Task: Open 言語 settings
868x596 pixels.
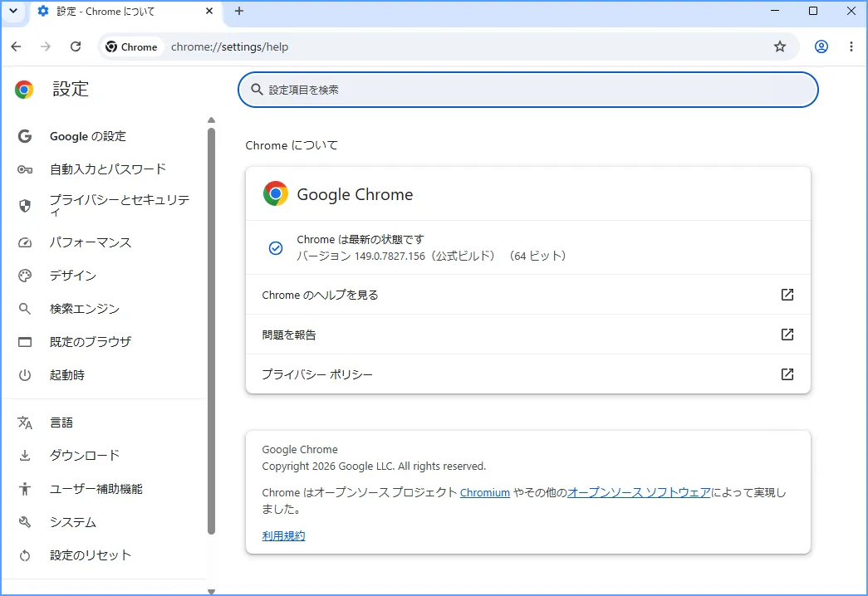Action: 61,423
